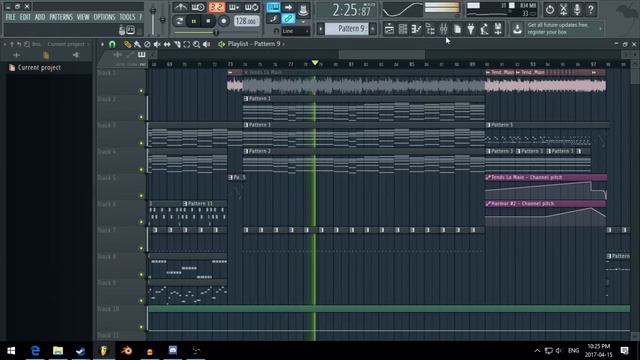This screenshot has width=640, height=360.
Task: Click the circular arrow undo history icon
Action: tap(550, 9)
